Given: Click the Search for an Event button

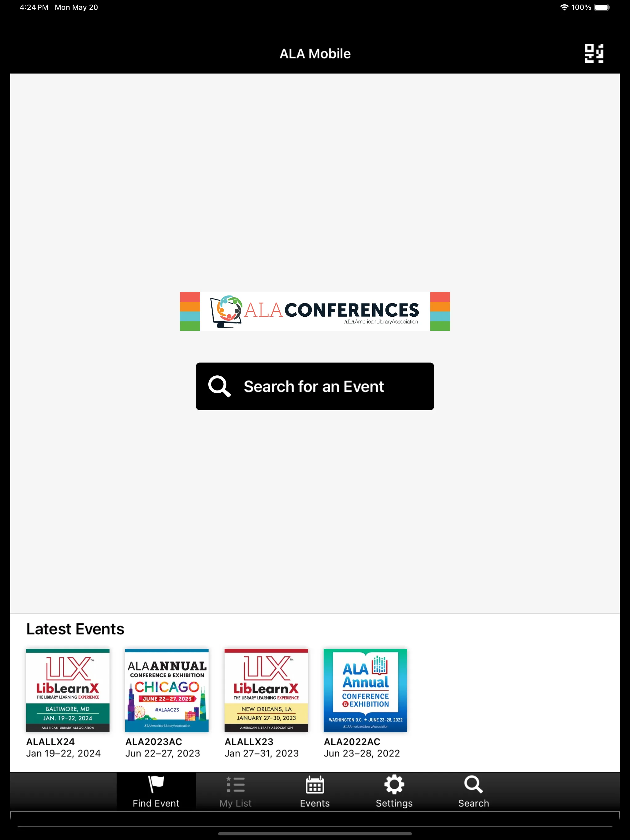Looking at the screenshot, I should [x=315, y=386].
